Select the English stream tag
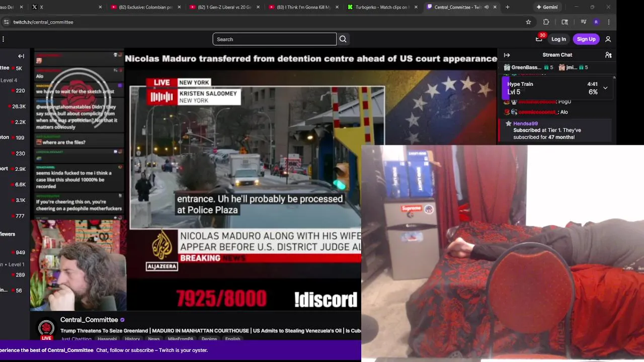The height and width of the screenshot is (362, 644). coord(232,339)
